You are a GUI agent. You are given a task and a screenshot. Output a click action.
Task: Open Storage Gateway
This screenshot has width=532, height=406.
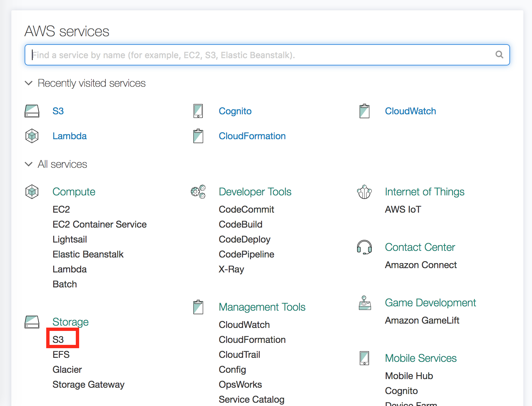88,384
